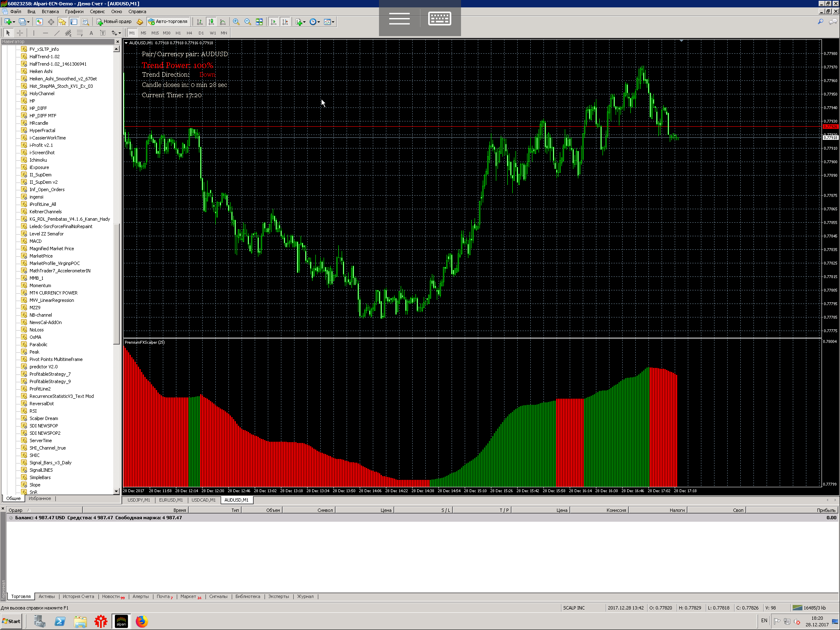This screenshot has height=630, width=840.
Task: Select Ichimoku indicator in the Navigator
Action: [38, 160]
